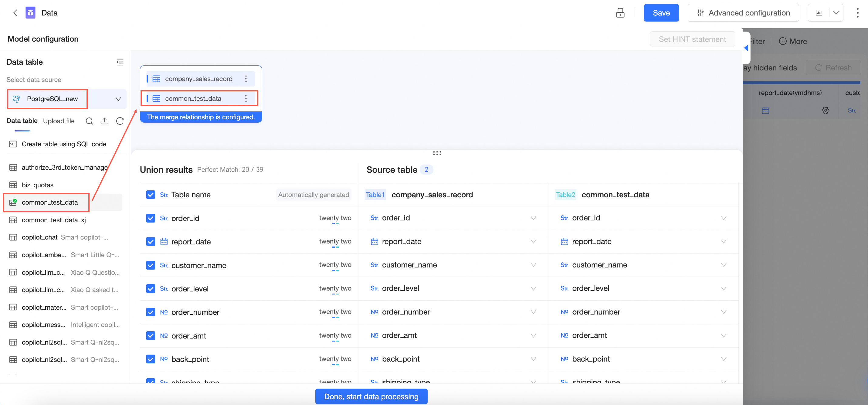Switch to Upload file tab
The height and width of the screenshot is (405, 868).
point(59,121)
